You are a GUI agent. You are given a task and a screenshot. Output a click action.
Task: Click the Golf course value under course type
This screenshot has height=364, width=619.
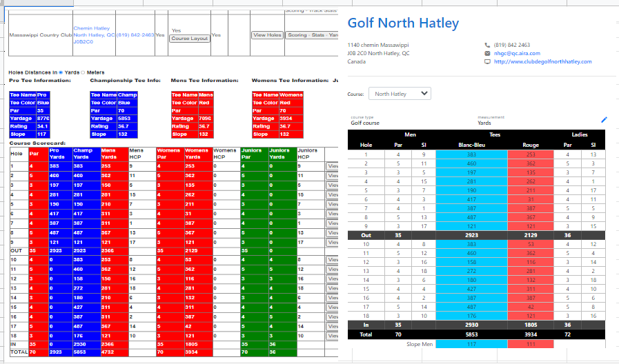365,123
